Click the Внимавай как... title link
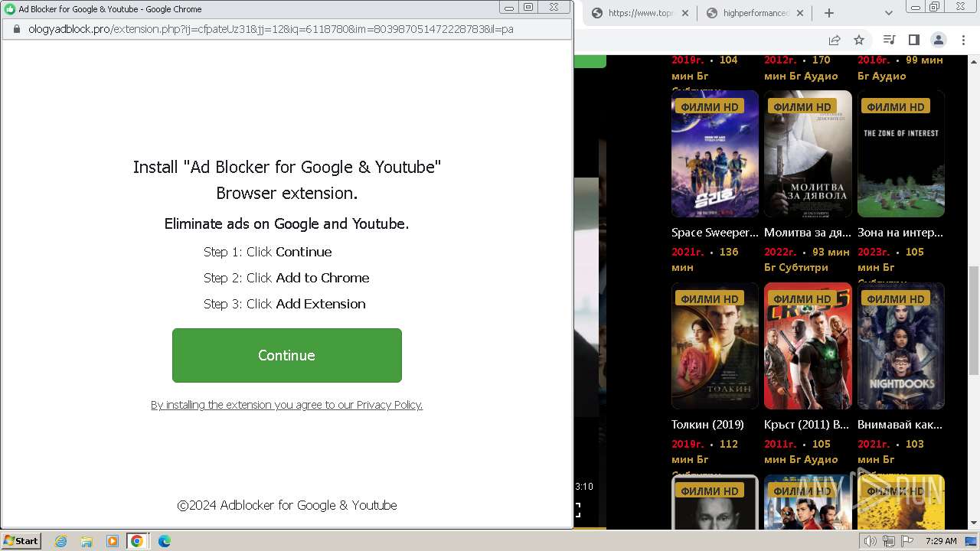The height and width of the screenshot is (551, 980). (900, 424)
